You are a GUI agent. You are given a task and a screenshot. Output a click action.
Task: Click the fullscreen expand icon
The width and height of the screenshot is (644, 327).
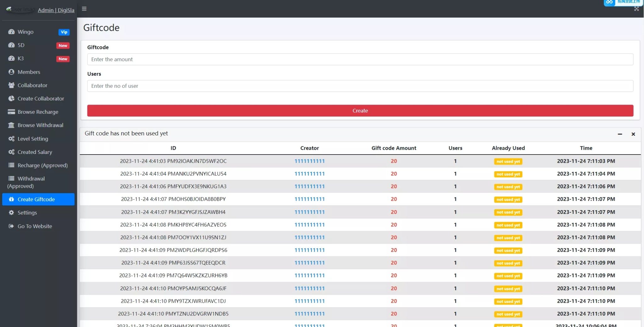(636, 9)
